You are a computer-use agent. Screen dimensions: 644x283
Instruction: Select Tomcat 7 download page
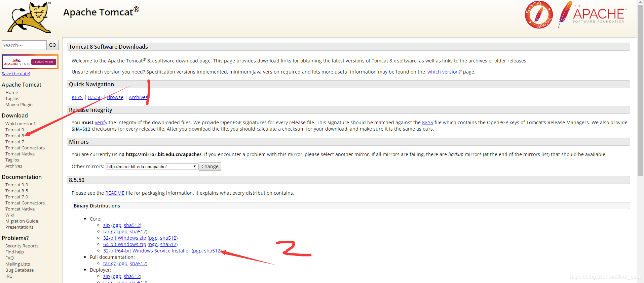[x=14, y=142]
